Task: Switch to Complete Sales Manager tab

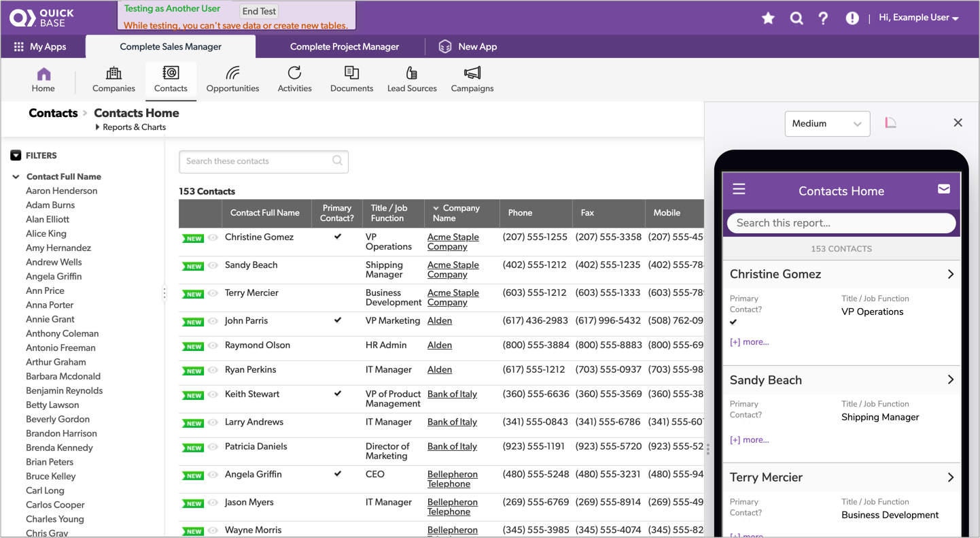Action: tap(171, 47)
